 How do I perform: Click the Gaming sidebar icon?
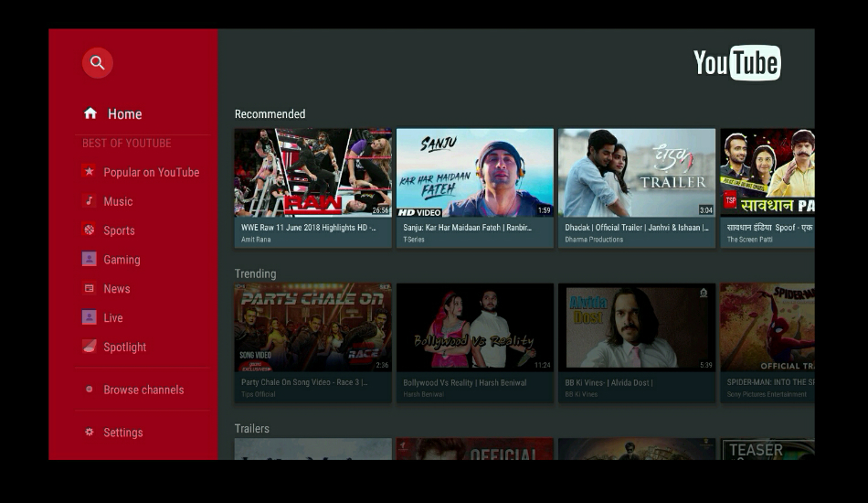click(x=90, y=259)
